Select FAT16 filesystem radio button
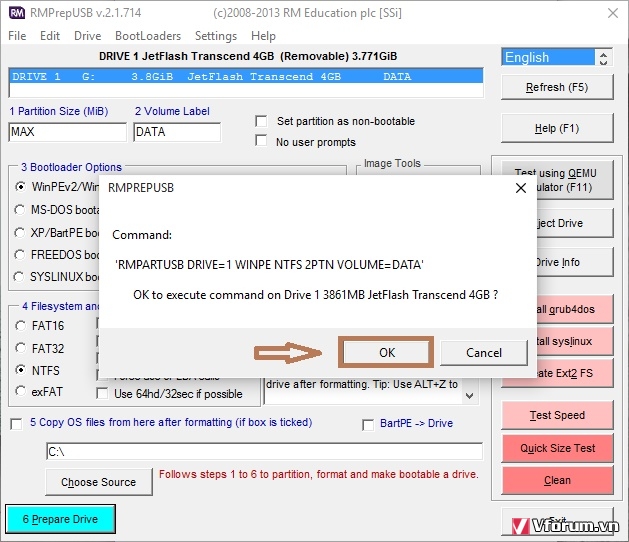 pos(20,325)
